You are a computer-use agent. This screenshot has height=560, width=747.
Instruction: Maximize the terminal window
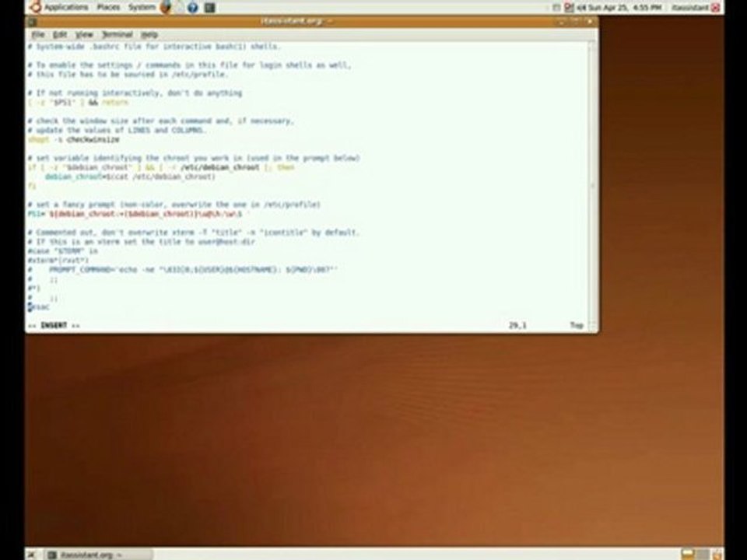tap(576, 21)
